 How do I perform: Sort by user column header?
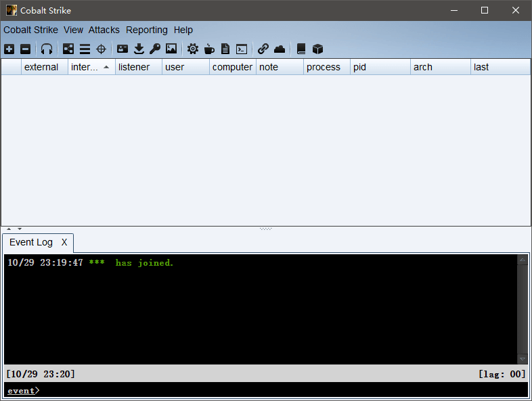[x=185, y=67]
